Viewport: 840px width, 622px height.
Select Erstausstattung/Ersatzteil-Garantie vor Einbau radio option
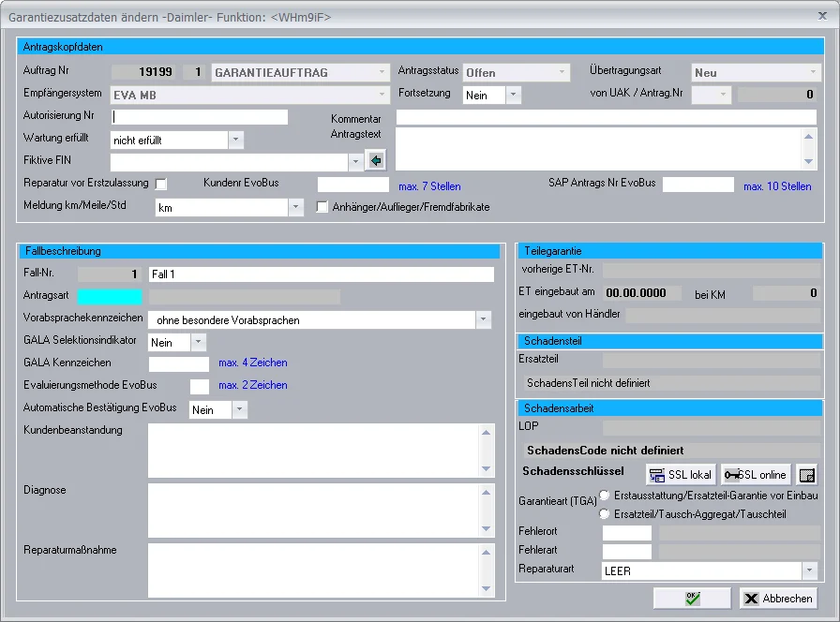coord(605,496)
